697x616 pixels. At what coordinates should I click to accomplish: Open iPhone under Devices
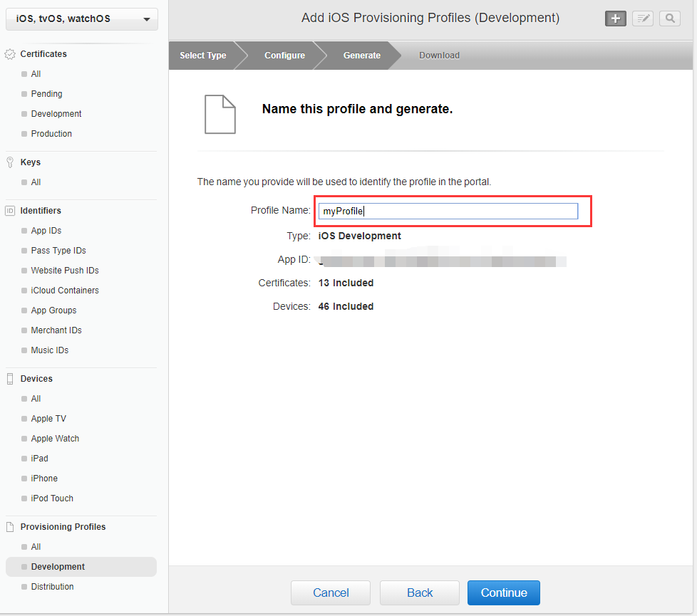44,479
